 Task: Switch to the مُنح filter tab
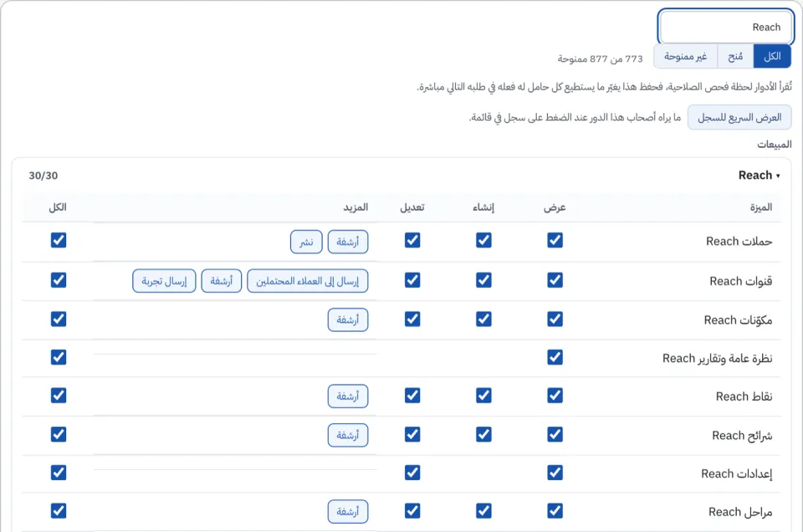click(735, 56)
